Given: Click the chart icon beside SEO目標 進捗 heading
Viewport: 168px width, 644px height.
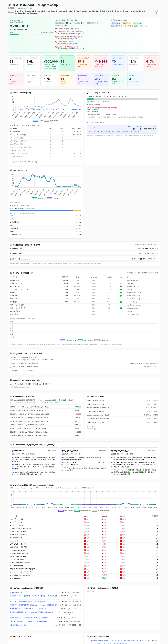Looking at the screenshot, I should [x=11, y=245].
